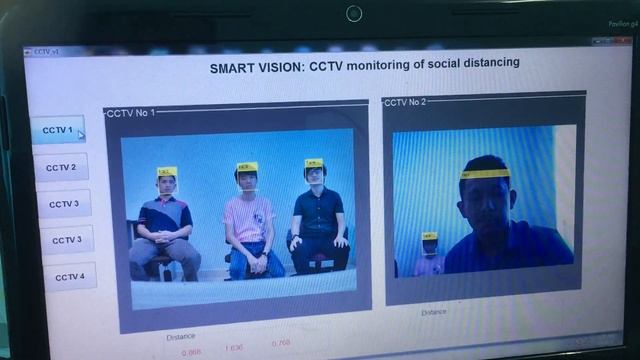Click the distance value 1.636
640x360 pixels.
233,348
